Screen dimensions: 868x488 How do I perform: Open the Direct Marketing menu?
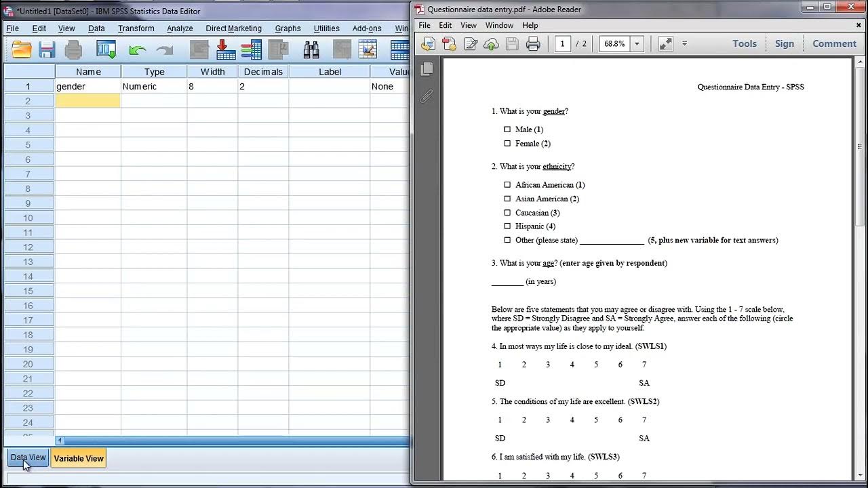tap(233, 28)
